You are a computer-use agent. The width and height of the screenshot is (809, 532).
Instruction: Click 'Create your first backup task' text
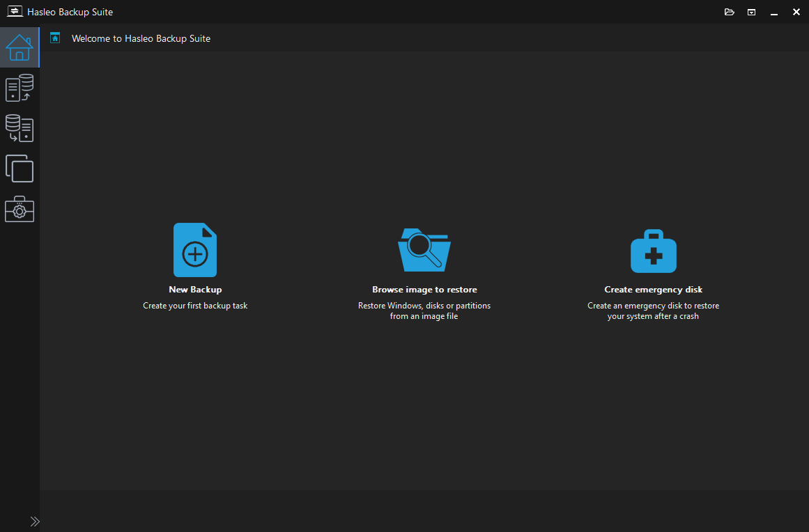click(x=195, y=306)
